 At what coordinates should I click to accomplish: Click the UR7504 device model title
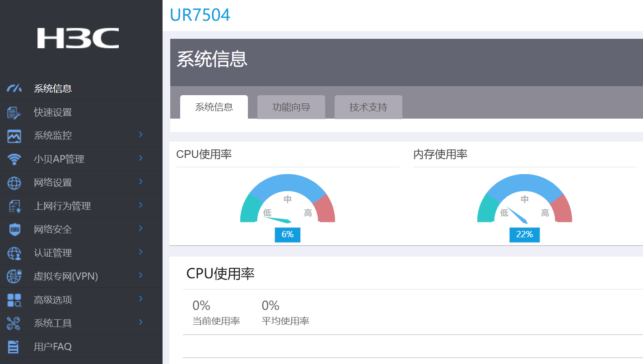coord(200,15)
